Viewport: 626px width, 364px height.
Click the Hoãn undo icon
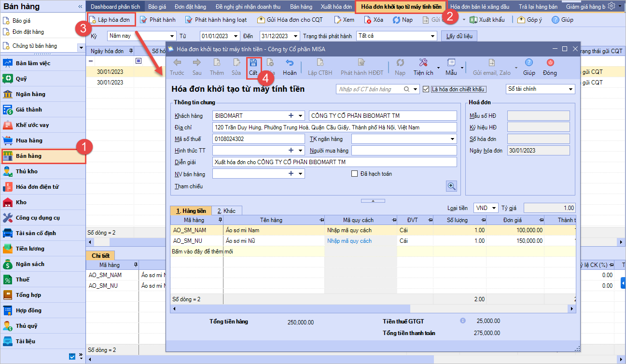coord(290,63)
